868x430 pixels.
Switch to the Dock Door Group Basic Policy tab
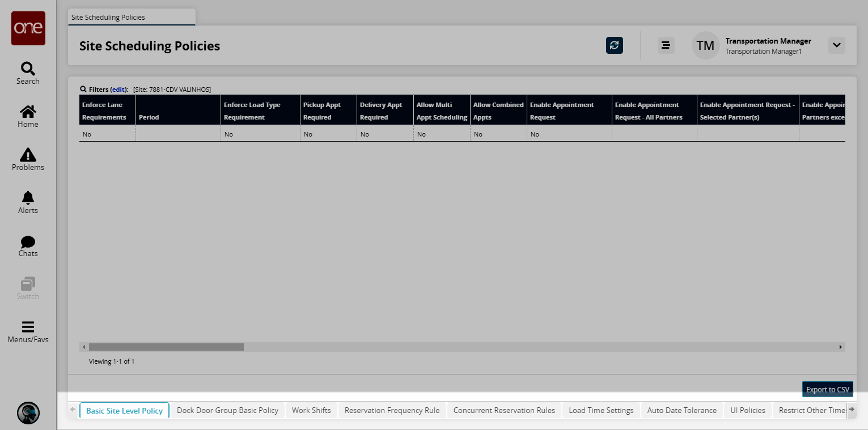[227, 410]
